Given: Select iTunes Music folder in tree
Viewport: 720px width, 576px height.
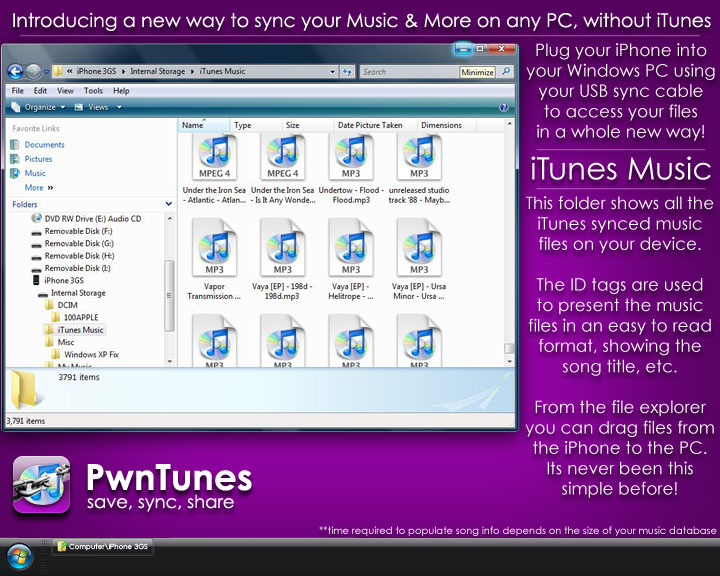Looking at the screenshot, I should (80, 330).
